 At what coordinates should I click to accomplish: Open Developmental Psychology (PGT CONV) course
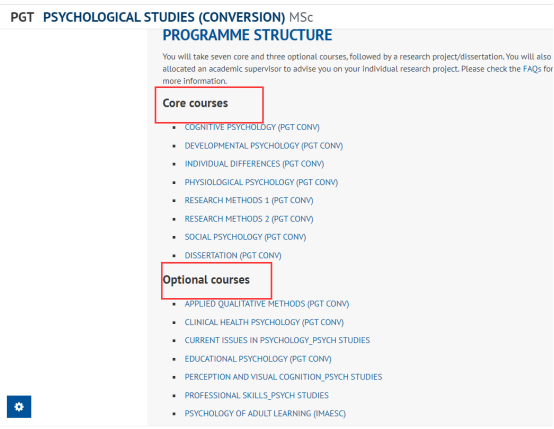click(x=264, y=146)
